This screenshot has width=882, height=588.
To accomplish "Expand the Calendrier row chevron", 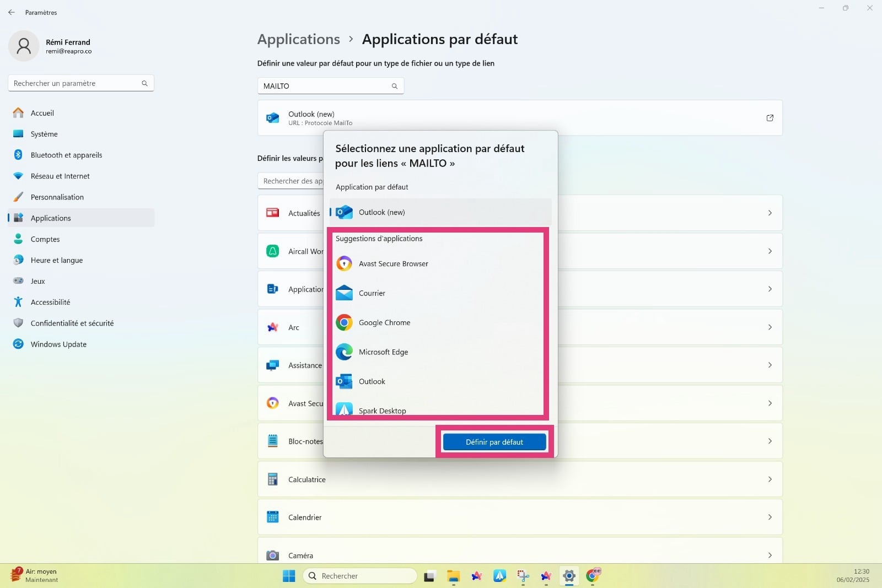I will (x=770, y=517).
